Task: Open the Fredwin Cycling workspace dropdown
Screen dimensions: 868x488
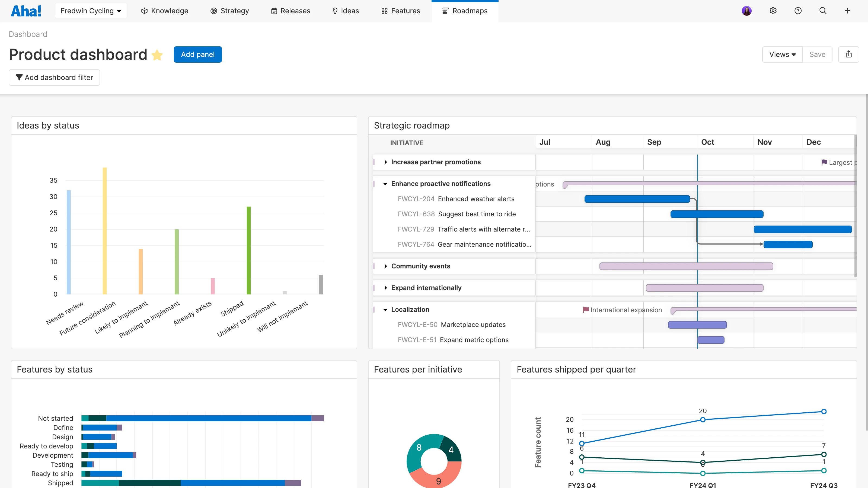Action: (91, 11)
